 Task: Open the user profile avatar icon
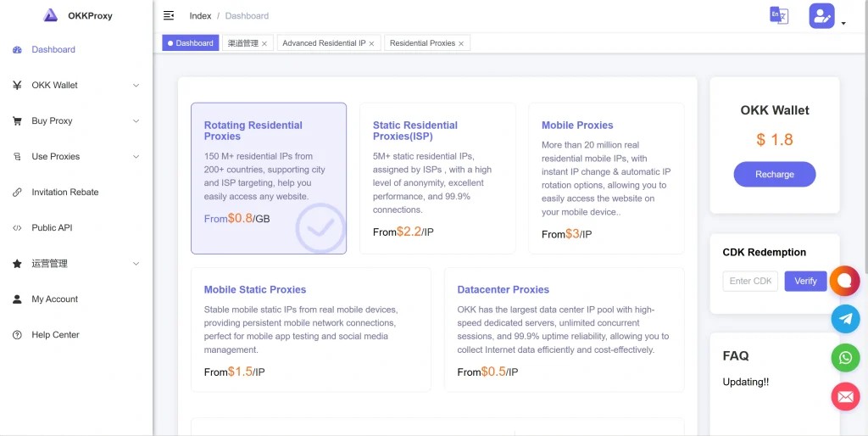[x=821, y=16]
